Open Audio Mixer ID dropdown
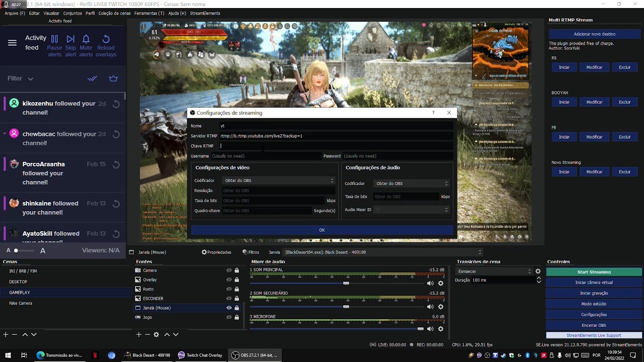The width and height of the screenshot is (644, 362). 412,210
